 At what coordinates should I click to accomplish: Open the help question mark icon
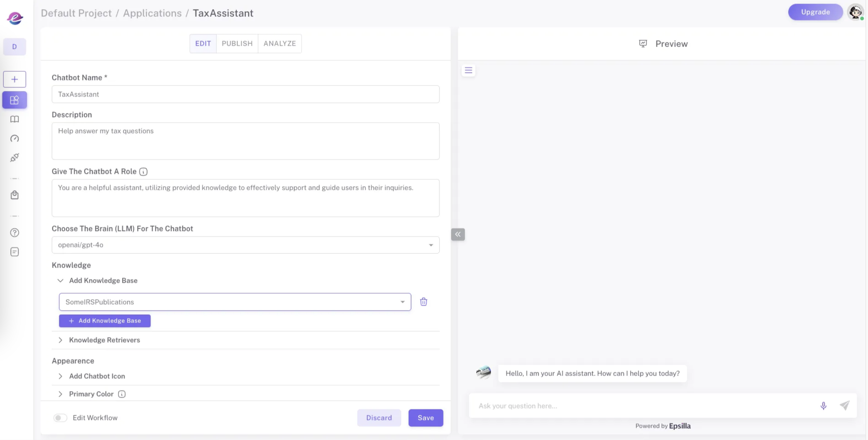click(x=14, y=232)
